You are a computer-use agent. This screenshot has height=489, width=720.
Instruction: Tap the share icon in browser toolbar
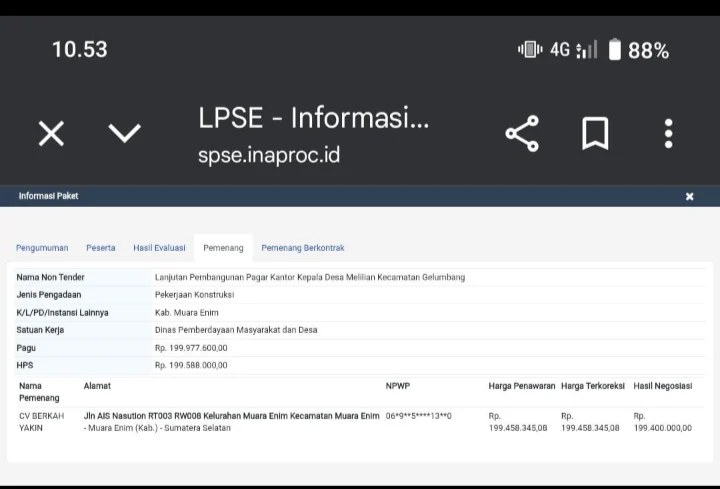[x=521, y=133]
